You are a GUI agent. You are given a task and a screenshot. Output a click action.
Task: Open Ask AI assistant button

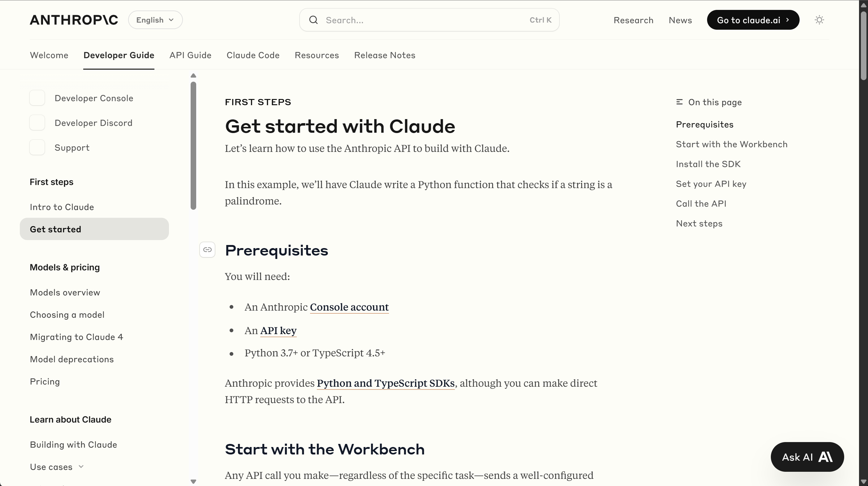[x=807, y=457]
